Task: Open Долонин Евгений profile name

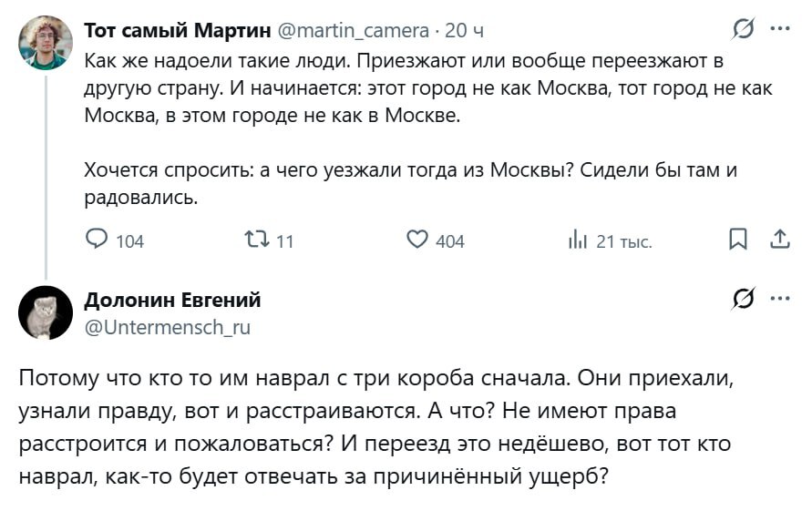Action: point(172,300)
